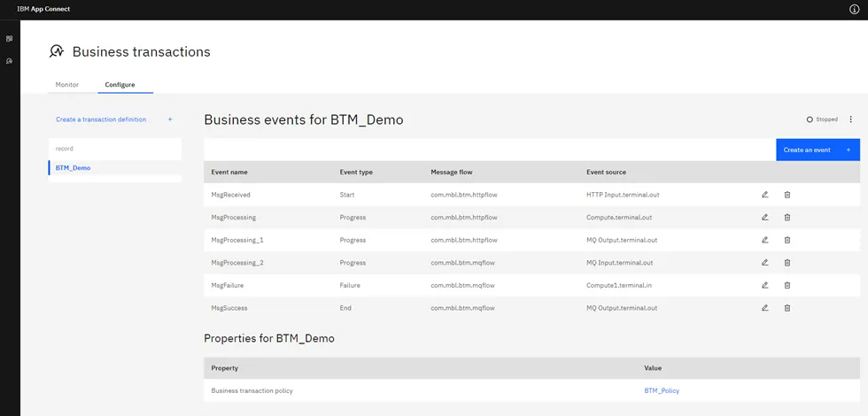Screen dimensions: 868x416
Task: Click HTTP Input.terminal.out event source
Action: (x=623, y=195)
